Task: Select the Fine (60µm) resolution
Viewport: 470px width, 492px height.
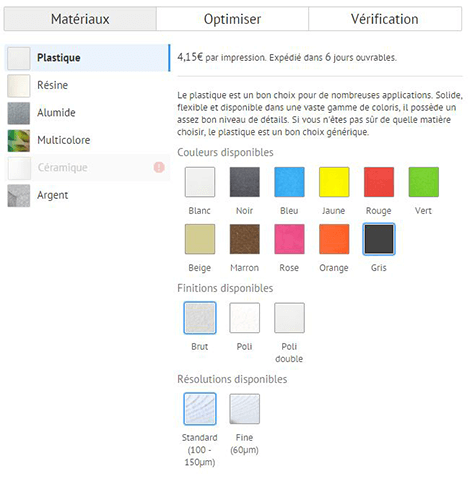Action: [x=244, y=409]
